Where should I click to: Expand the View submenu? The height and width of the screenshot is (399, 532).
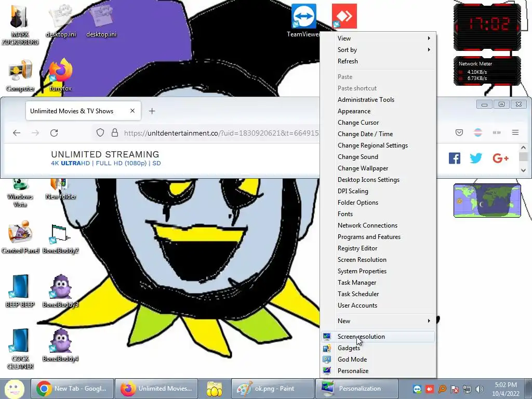pyautogui.click(x=378, y=38)
